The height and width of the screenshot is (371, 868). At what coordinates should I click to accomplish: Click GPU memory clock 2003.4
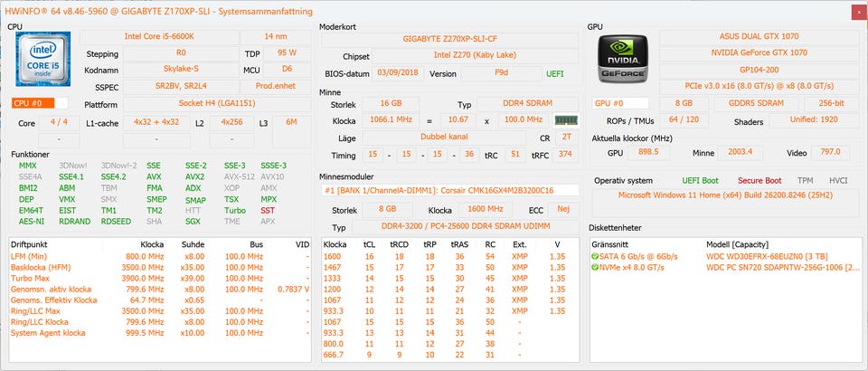tap(741, 152)
